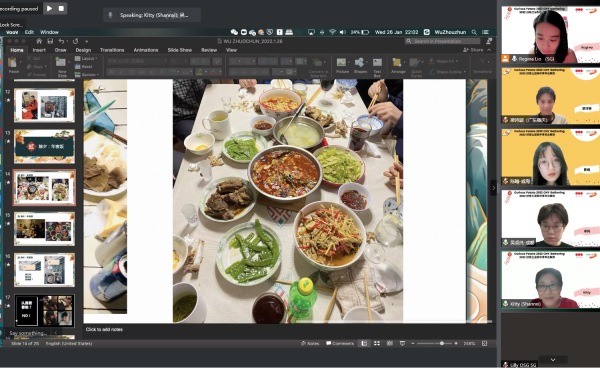Undo the last action

tap(61, 41)
